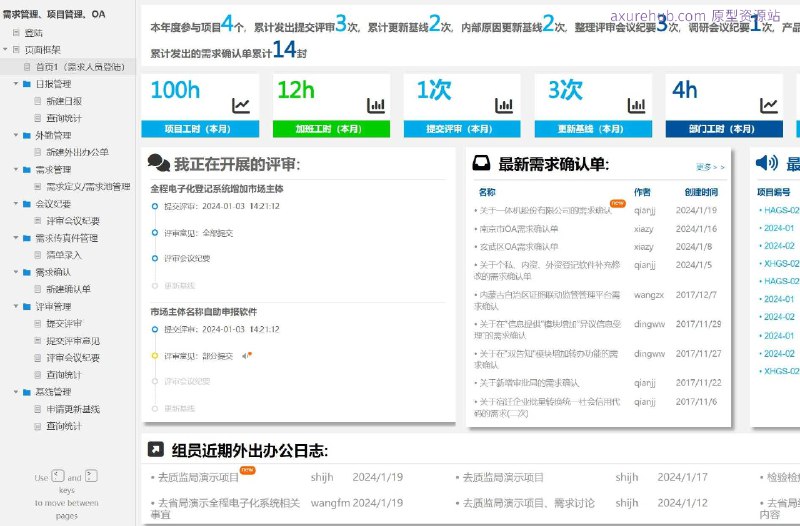
Task: Click the 外勤管理 folder icon
Action: [27, 135]
